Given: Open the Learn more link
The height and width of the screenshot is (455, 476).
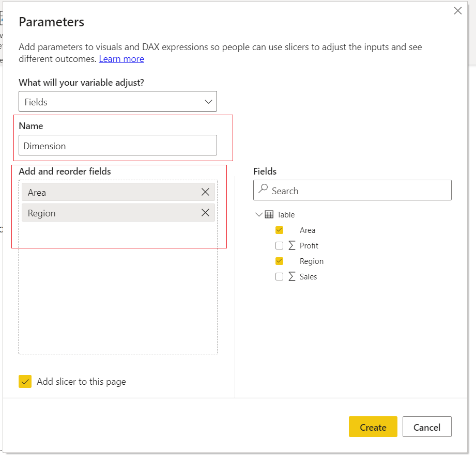Looking at the screenshot, I should point(121,58).
